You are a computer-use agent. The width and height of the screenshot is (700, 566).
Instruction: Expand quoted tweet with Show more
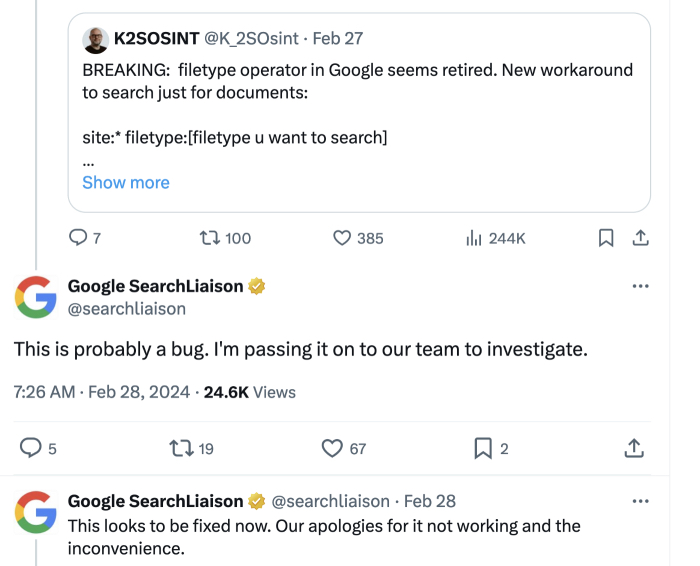pyautogui.click(x=126, y=183)
